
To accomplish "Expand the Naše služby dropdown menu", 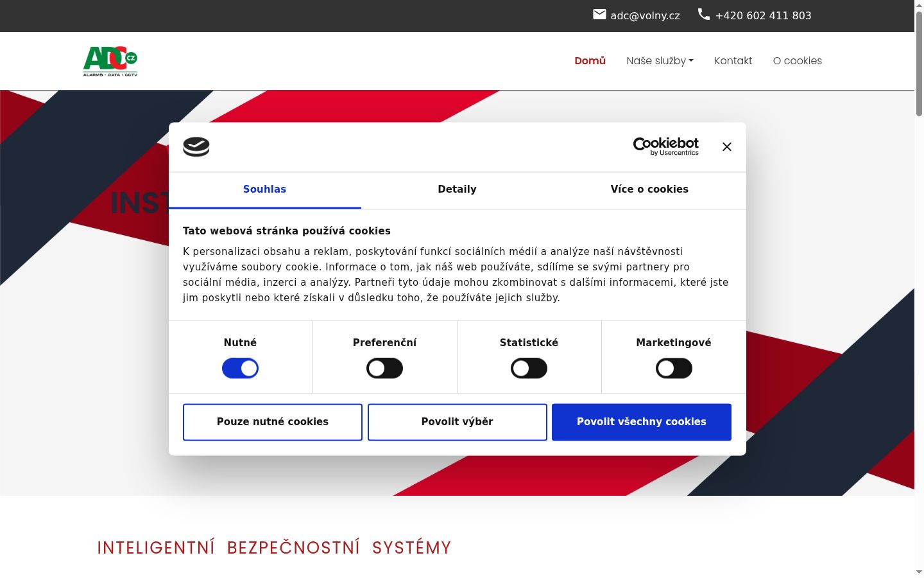I will point(660,61).
